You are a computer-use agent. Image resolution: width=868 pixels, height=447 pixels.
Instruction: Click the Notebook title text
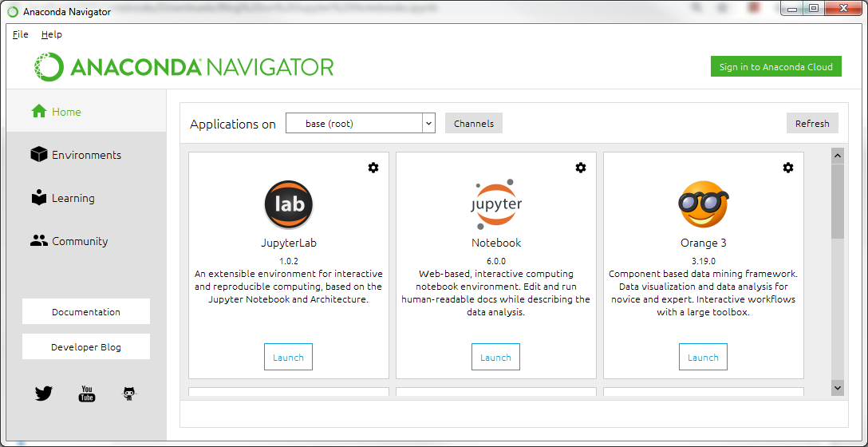[x=496, y=243]
